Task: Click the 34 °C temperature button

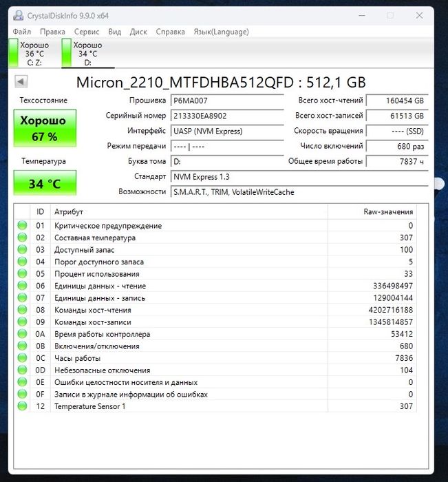Action: (45, 183)
